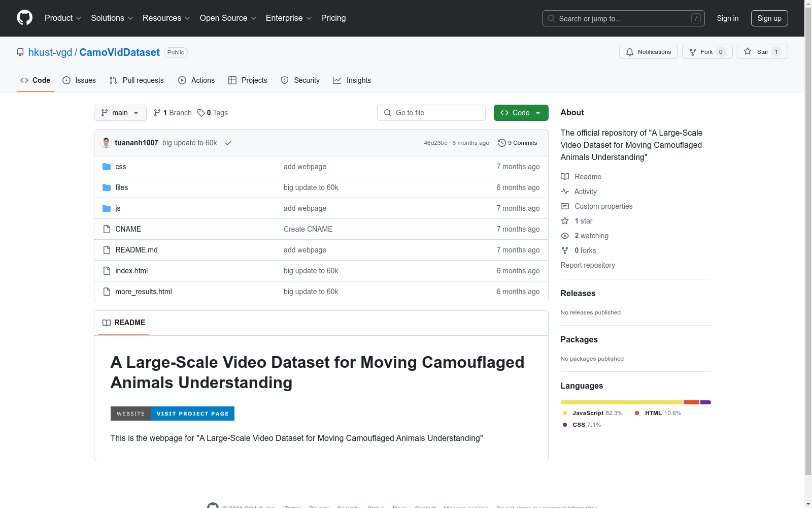The image size is (812, 508).
Task: Click the Search or jump to field
Action: pyautogui.click(x=624, y=18)
